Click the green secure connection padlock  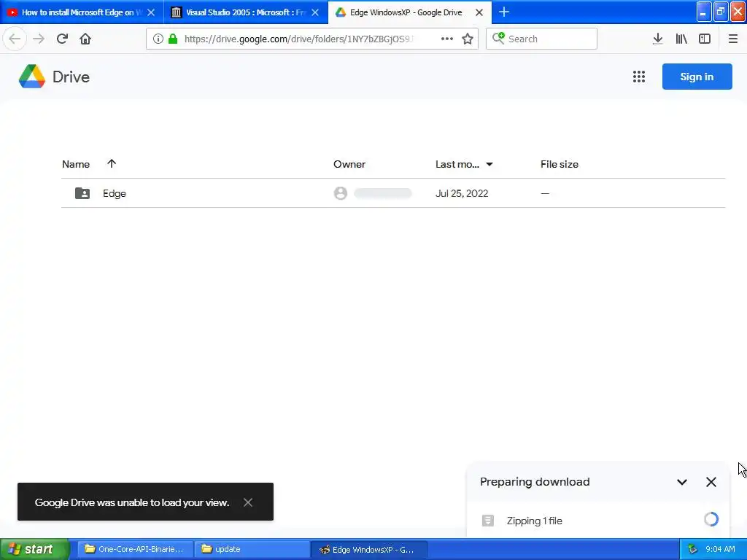point(173,39)
